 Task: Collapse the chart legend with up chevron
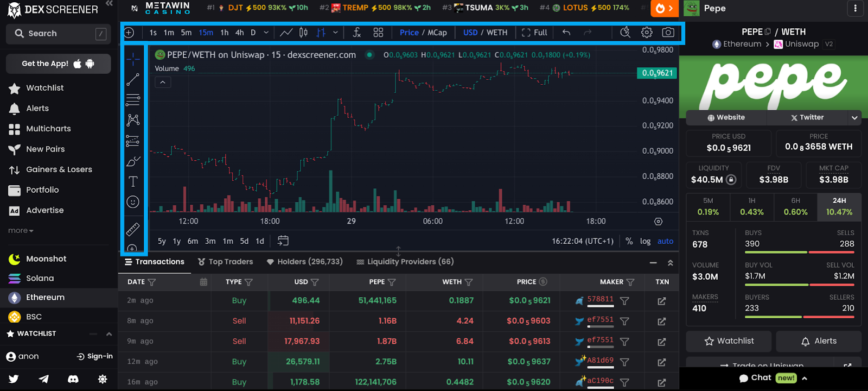(x=162, y=82)
